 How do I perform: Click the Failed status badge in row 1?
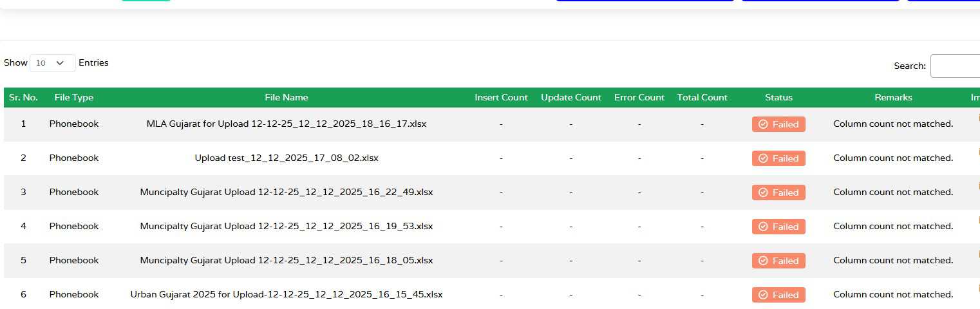[778, 124]
